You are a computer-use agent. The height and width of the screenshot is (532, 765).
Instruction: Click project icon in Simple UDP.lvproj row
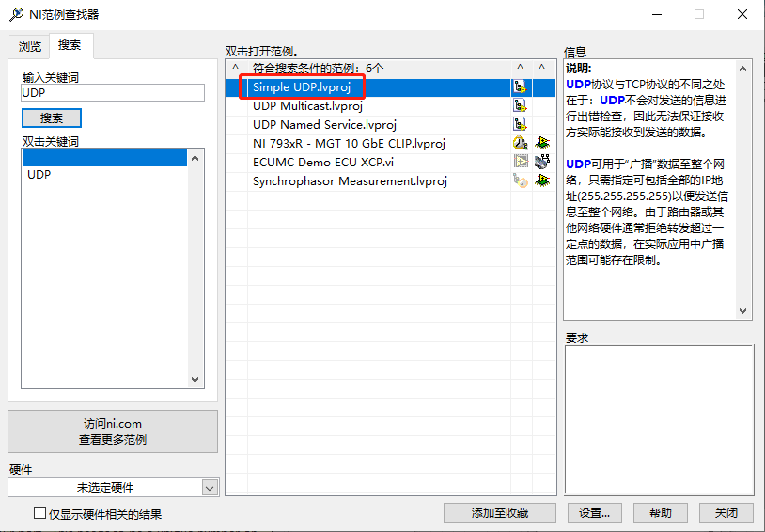click(520, 87)
